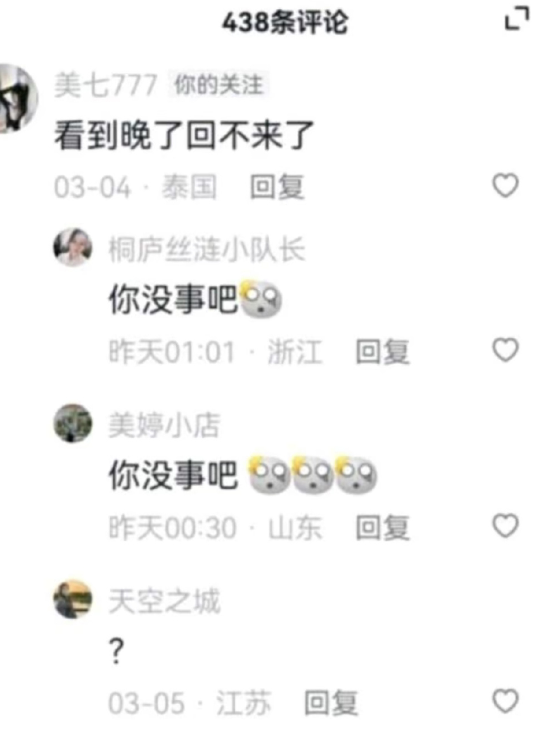Open username 美七777

[106, 85]
